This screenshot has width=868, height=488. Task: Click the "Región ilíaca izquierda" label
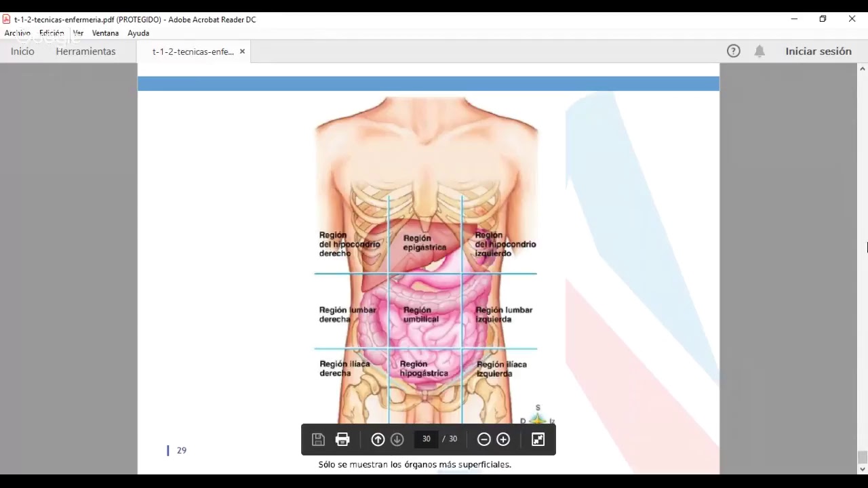pyautogui.click(x=501, y=369)
